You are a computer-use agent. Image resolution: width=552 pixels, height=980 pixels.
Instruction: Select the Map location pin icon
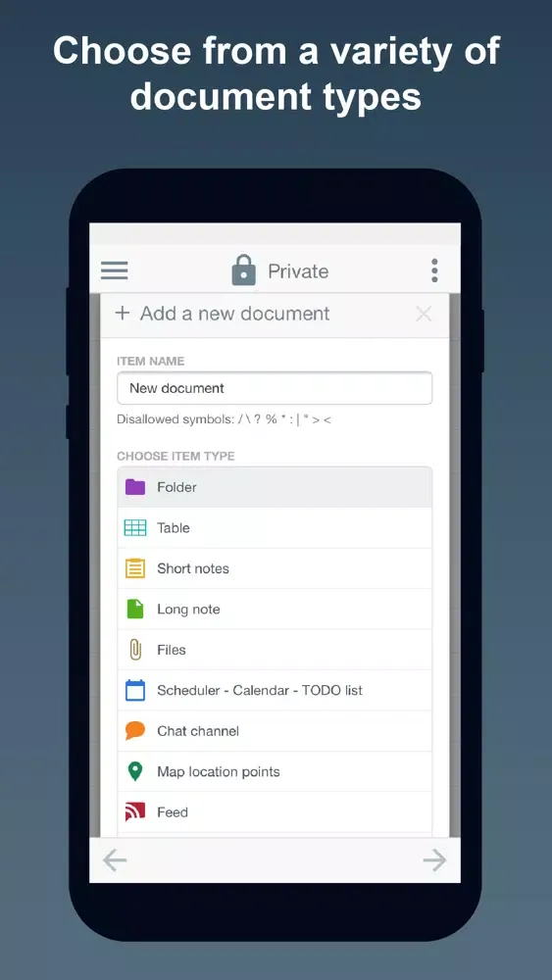click(135, 771)
